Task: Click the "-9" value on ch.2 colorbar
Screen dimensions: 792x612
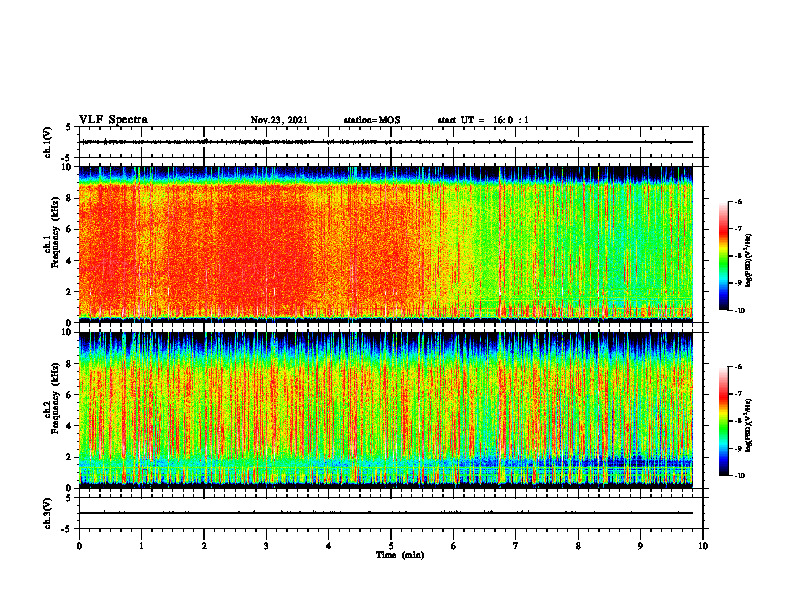Action: (739, 448)
